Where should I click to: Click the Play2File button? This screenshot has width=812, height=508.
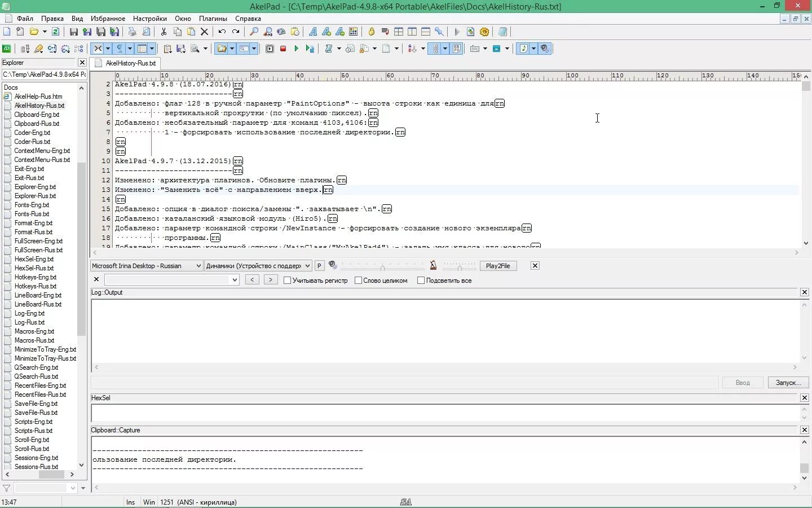(x=498, y=266)
